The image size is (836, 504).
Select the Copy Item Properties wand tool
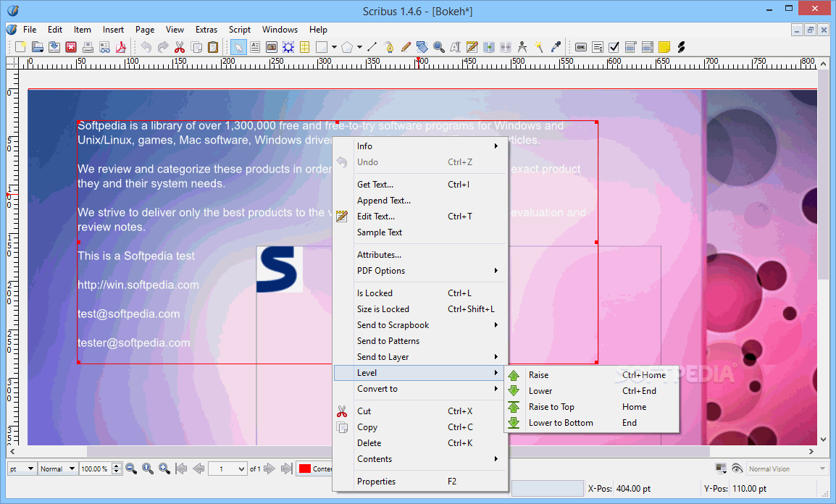click(x=539, y=47)
